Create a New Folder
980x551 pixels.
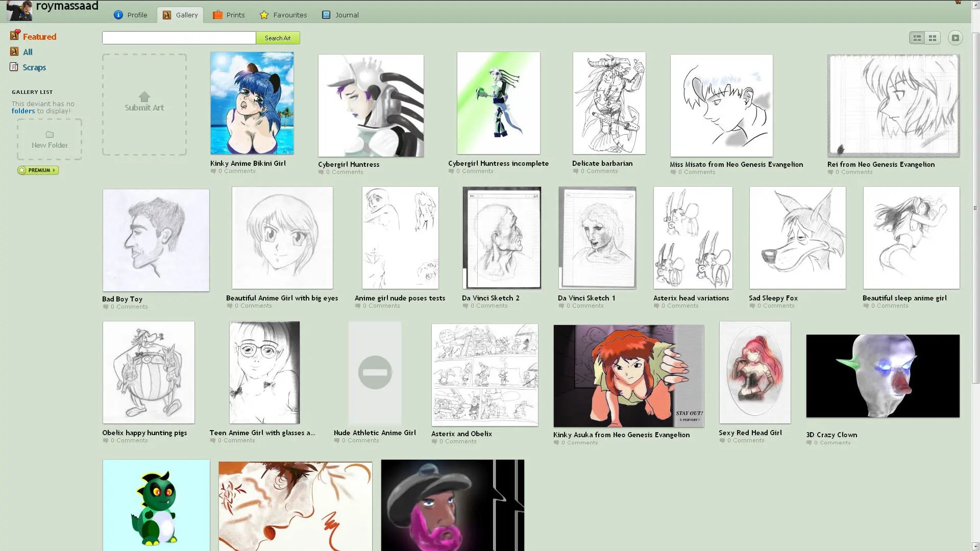coord(50,139)
